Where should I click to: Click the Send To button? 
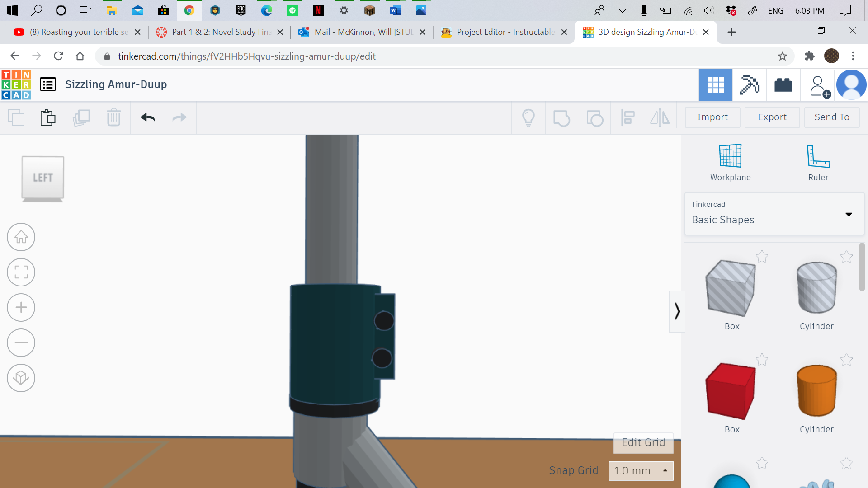[x=832, y=117]
